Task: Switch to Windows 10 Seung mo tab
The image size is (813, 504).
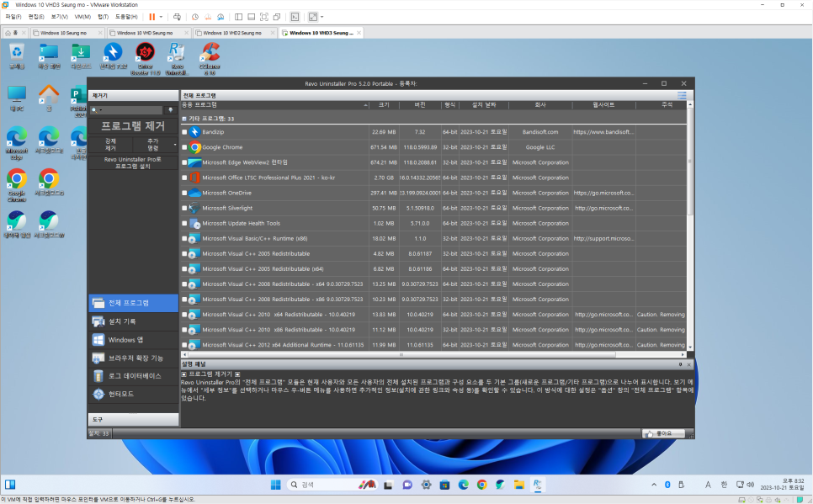Action: coord(67,33)
